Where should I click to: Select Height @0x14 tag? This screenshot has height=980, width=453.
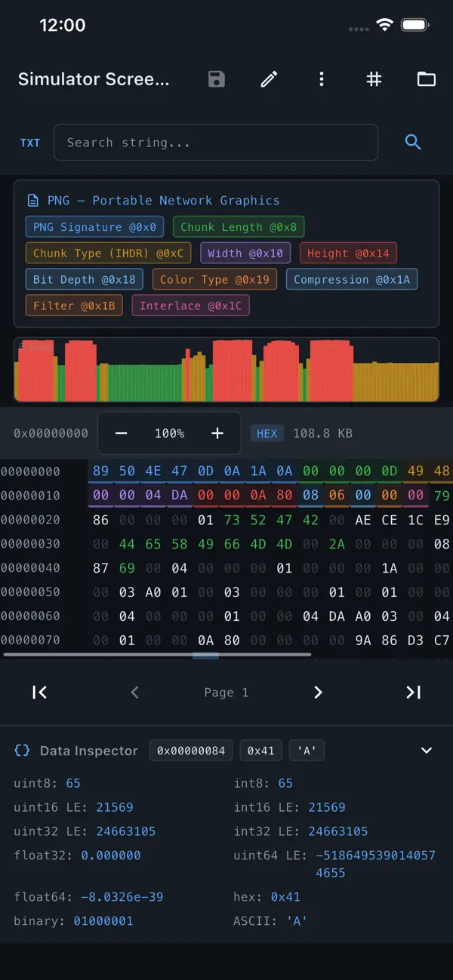click(x=348, y=253)
